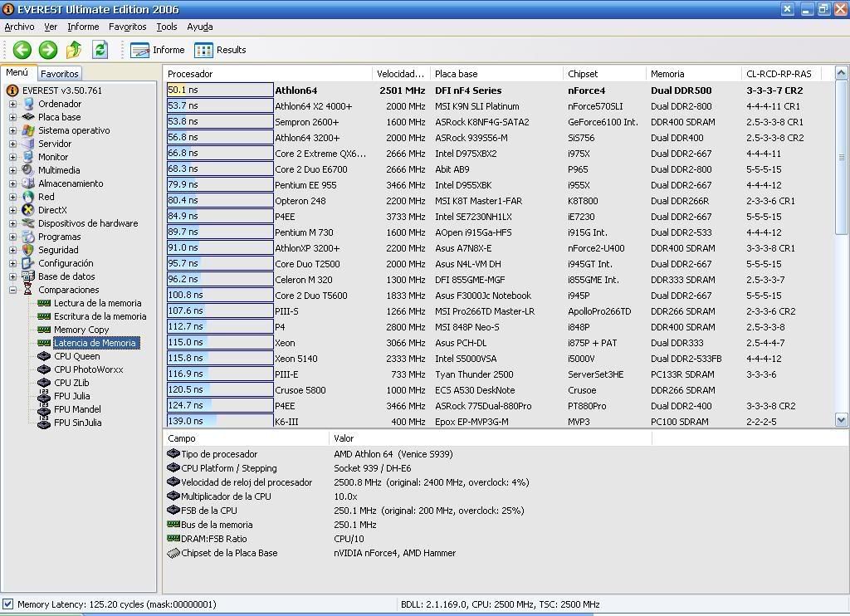Expand the Sistema operativo tree node
This screenshot has height=616, width=850.
tap(12, 130)
